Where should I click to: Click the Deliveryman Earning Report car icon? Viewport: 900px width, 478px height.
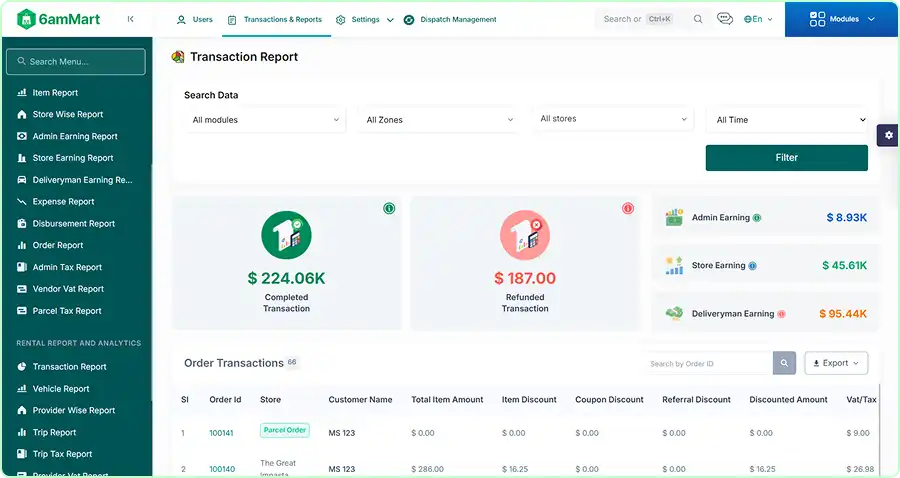point(22,180)
